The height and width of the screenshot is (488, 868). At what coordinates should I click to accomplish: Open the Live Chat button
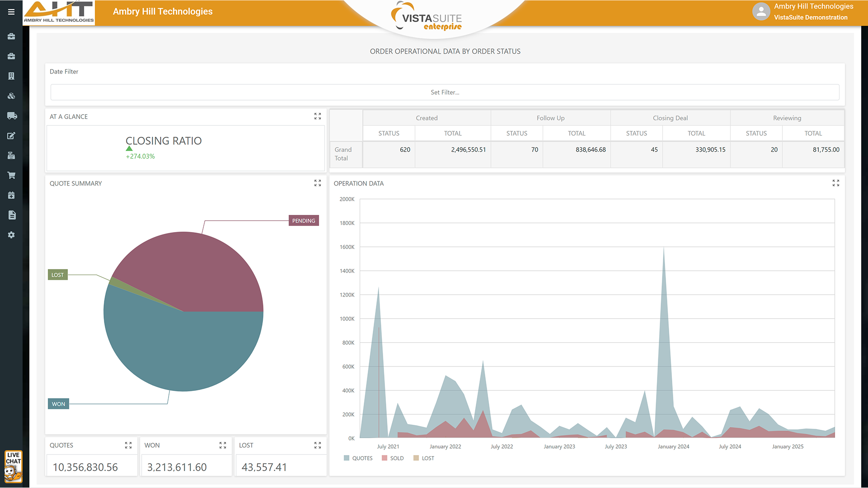[x=13, y=466]
